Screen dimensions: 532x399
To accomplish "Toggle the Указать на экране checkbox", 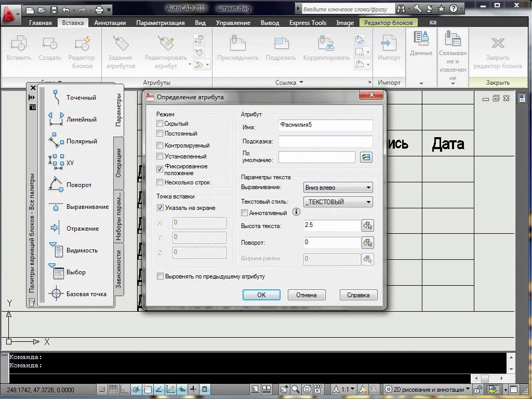I will pos(160,208).
